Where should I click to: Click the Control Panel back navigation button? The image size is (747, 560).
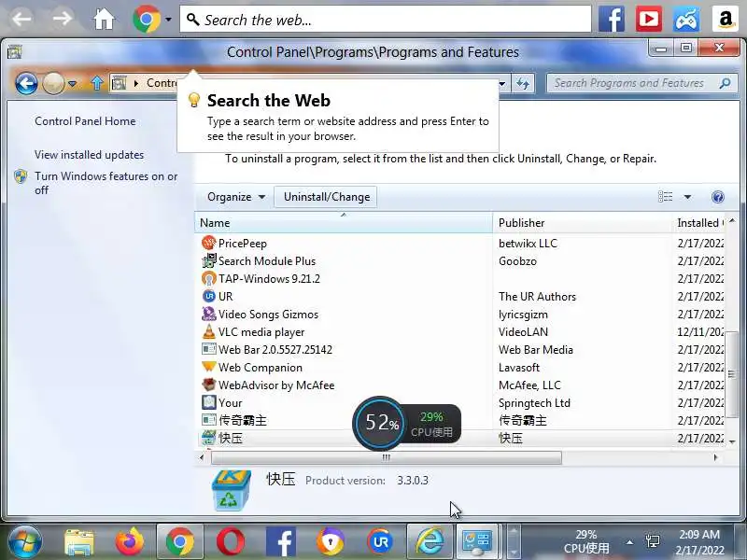(26, 84)
